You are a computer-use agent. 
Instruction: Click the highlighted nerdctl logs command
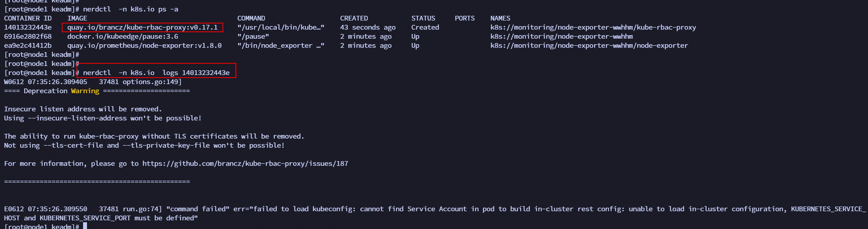pos(156,73)
